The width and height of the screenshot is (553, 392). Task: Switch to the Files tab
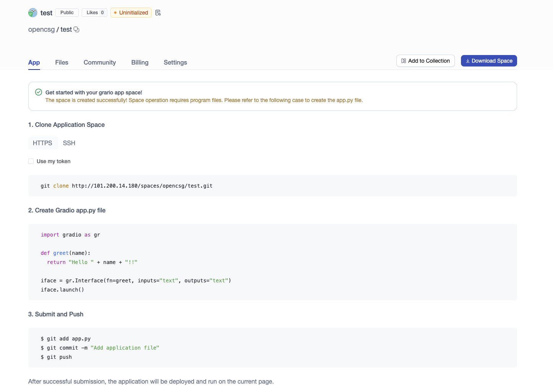pyautogui.click(x=61, y=62)
